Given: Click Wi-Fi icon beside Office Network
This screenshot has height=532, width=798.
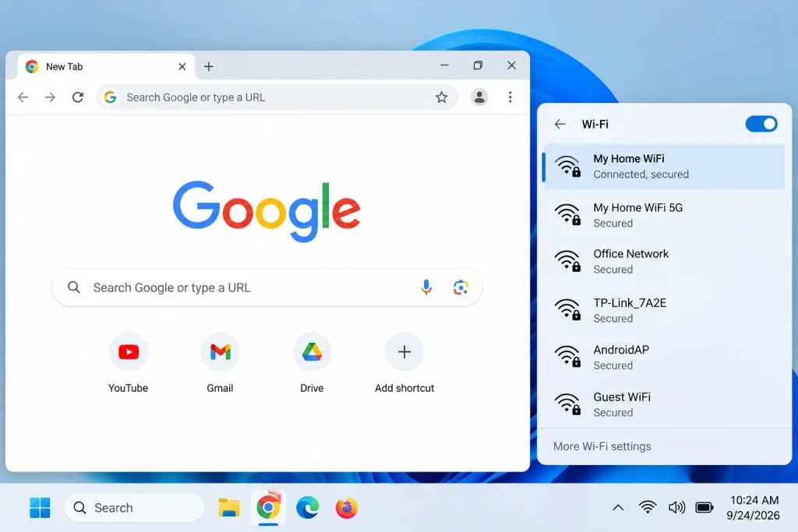Looking at the screenshot, I should click(x=567, y=261).
